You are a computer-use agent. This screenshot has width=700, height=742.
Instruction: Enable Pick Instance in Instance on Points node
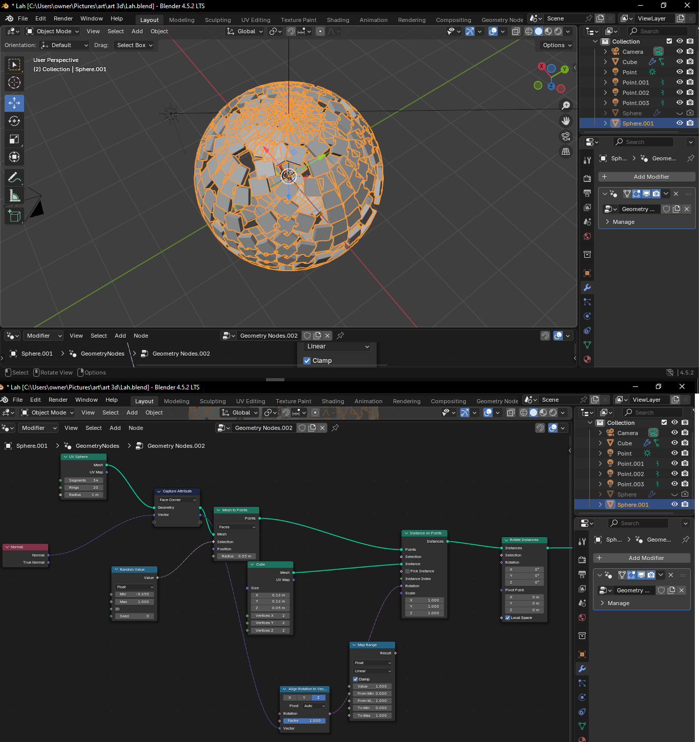[x=407, y=571]
